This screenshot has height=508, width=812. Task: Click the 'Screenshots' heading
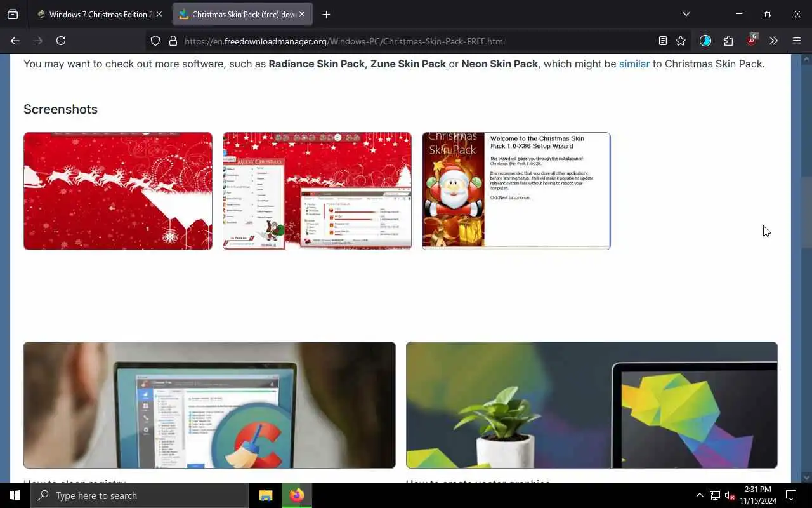60,109
